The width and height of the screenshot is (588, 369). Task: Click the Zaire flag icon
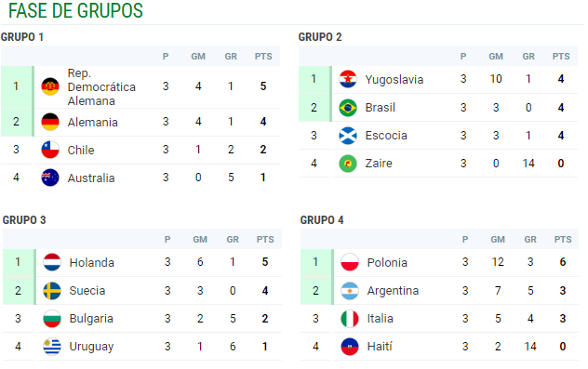(x=348, y=164)
